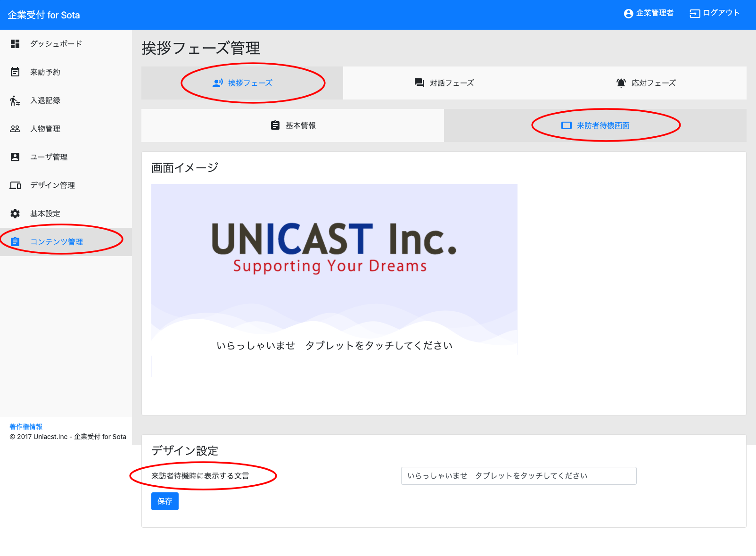Image resolution: width=756 pixels, height=556 pixels.
Task: Open 来訪予約 in the sidebar
Action: click(66, 72)
